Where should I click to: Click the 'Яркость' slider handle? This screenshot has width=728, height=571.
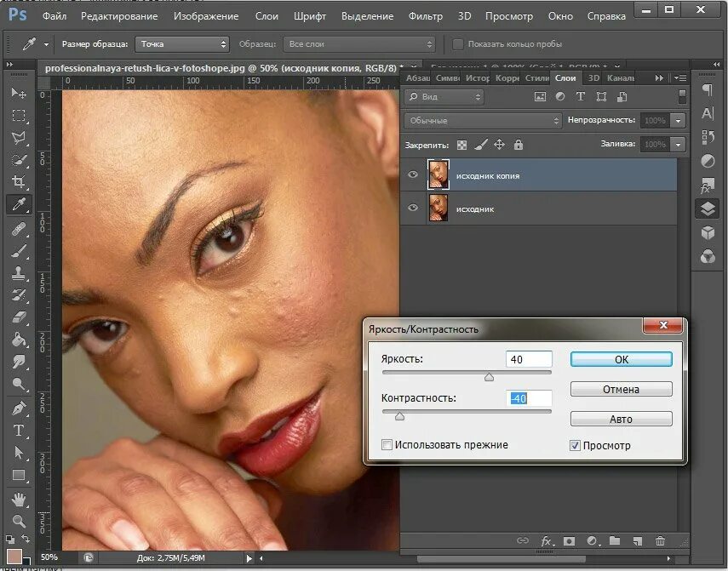coord(489,377)
